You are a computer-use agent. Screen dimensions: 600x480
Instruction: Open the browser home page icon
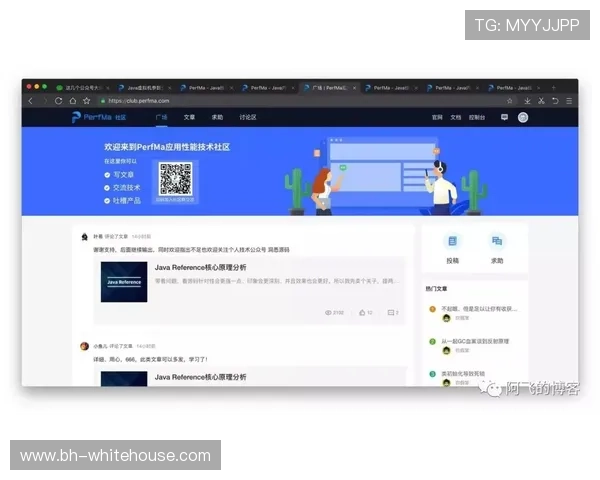pos(73,101)
